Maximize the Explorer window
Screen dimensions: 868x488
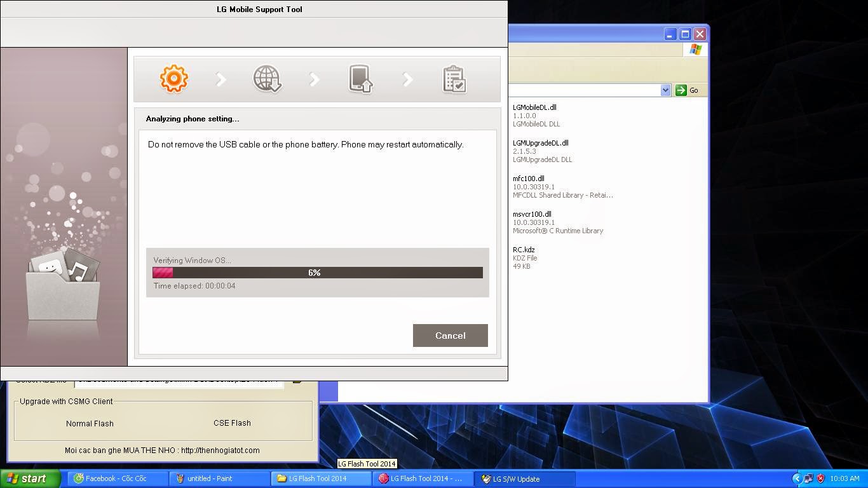(685, 34)
